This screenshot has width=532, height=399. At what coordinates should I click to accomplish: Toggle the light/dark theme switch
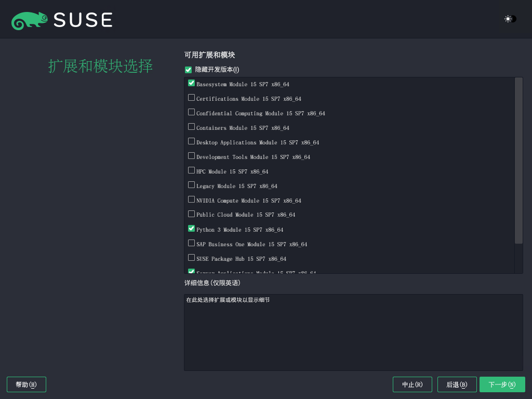point(510,19)
